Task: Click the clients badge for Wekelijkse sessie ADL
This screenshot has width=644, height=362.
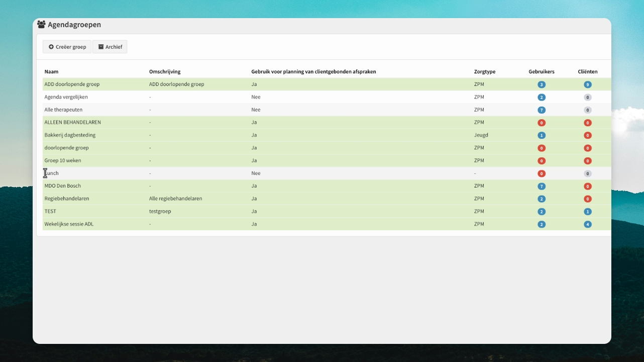Action: pyautogui.click(x=588, y=224)
